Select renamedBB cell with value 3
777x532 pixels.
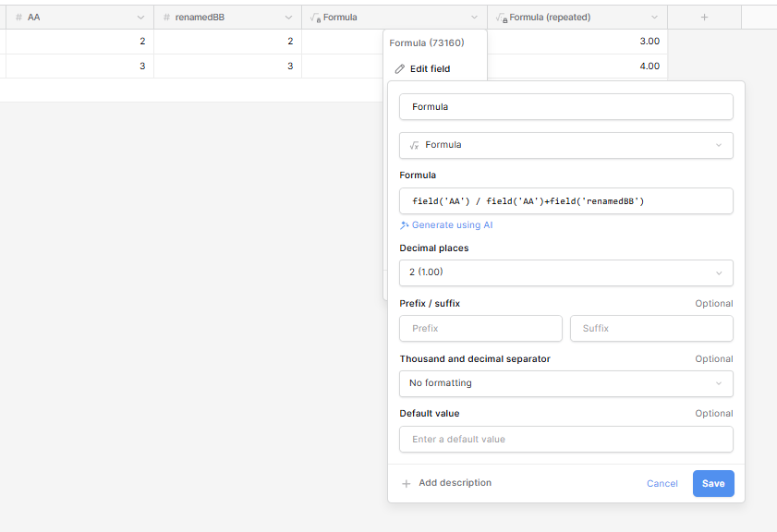click(x=227, y=66)
